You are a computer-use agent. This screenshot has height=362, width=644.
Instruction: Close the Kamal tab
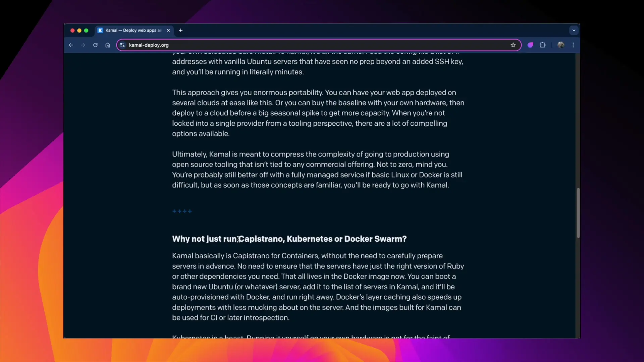(x=168, y=30)
